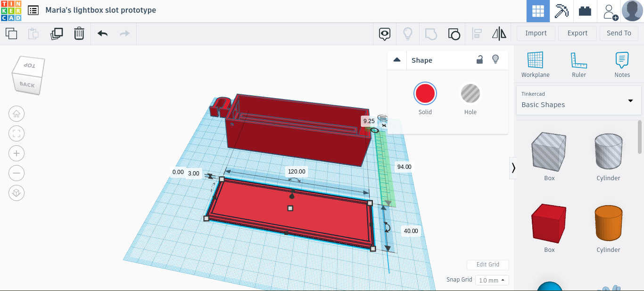
Task: Click the 94.00 ruler distance value
Action: pyautogui.click(x=404, y=167)
